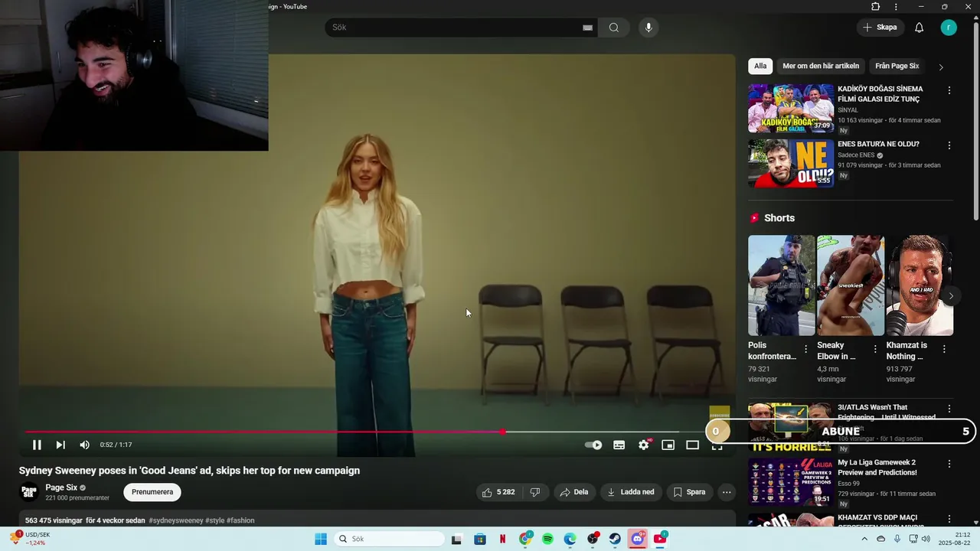Open the 'Sneaky Elbow' short

(850, 285)
